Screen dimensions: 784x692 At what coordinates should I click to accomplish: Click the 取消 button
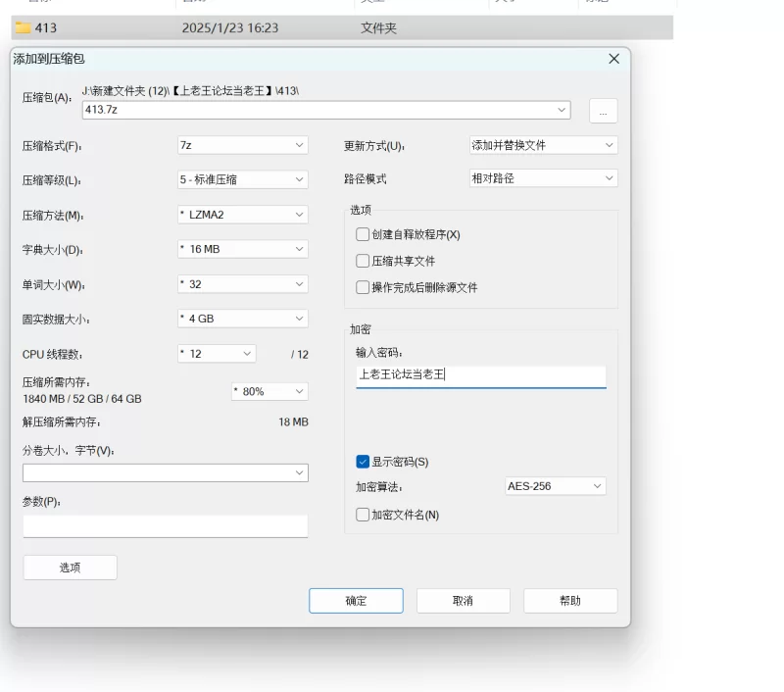pyautogui.click(x=463, y=601)
